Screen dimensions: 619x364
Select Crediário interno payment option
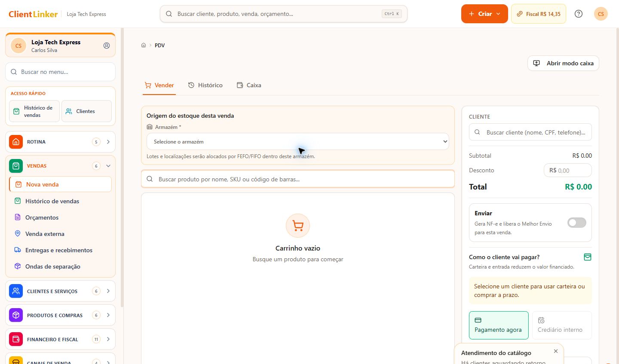(x=562, y=325)
